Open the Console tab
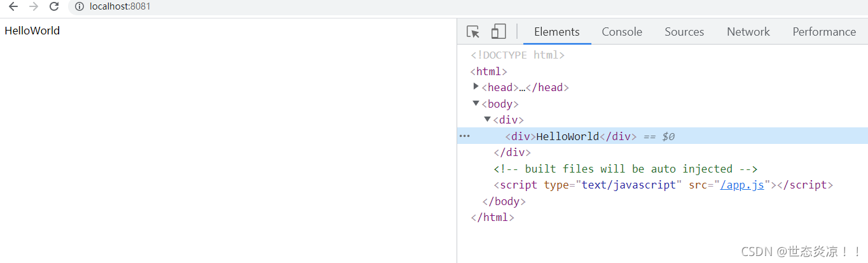This screenshot has width=868, height=263. coord(622,32)
